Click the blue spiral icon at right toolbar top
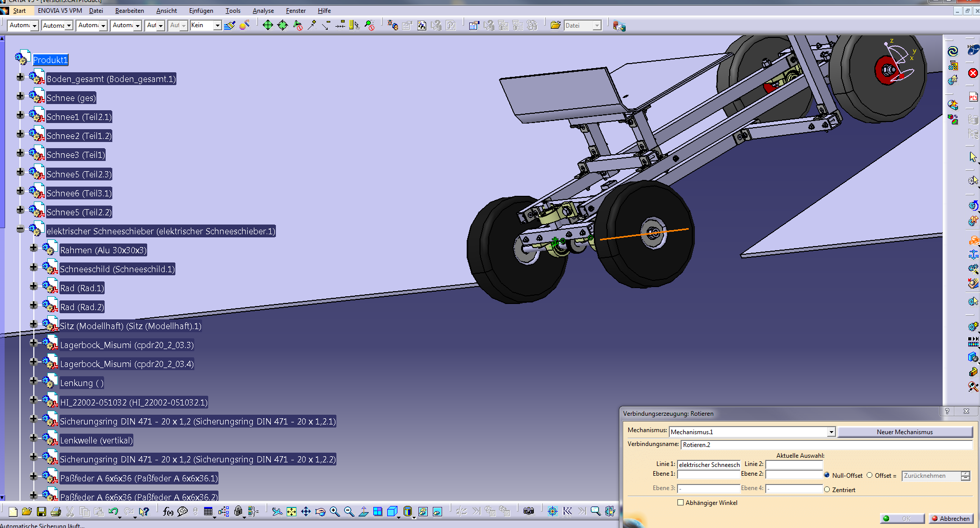This screenshot has width=980, height=528. pyautogui.click(x=953, y=51)
